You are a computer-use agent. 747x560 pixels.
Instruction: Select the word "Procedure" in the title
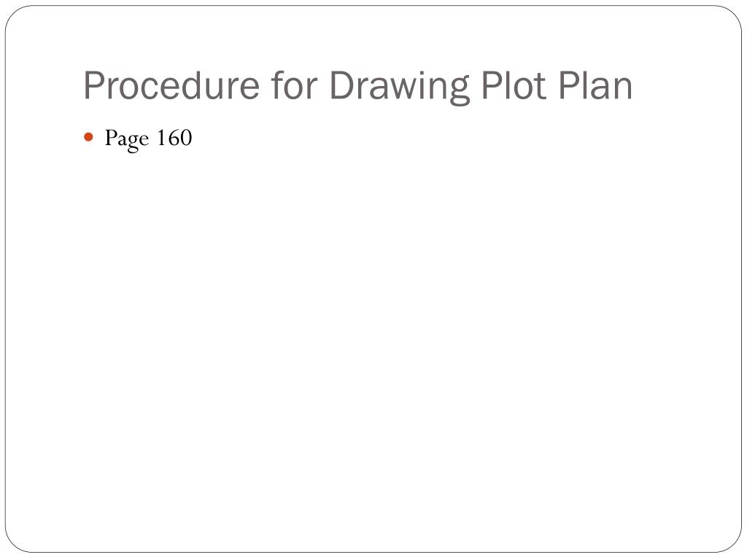[171, 86]
